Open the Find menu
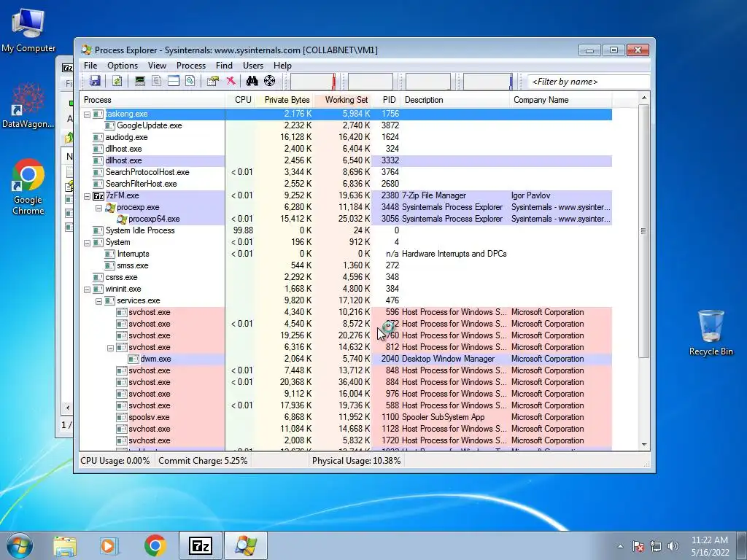 pyautogui.click(x=224, y=66)
